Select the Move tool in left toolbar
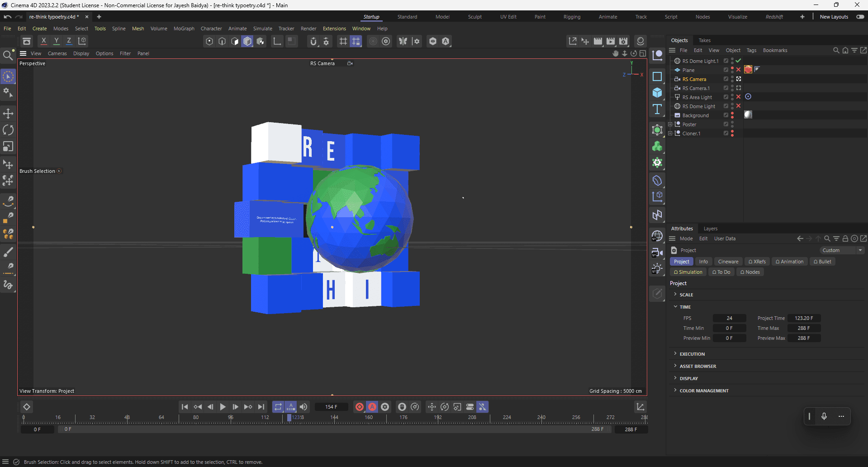 [x=8, y=113]
